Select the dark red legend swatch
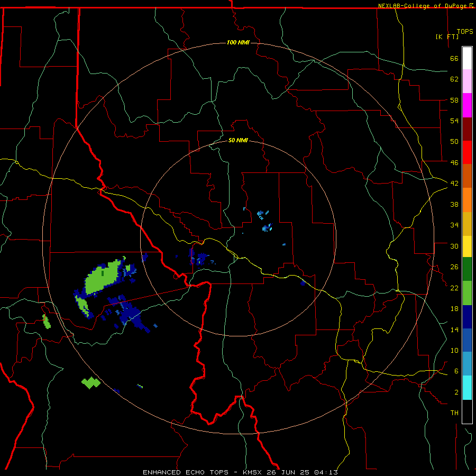476x476 pixels. pos(467,129)
